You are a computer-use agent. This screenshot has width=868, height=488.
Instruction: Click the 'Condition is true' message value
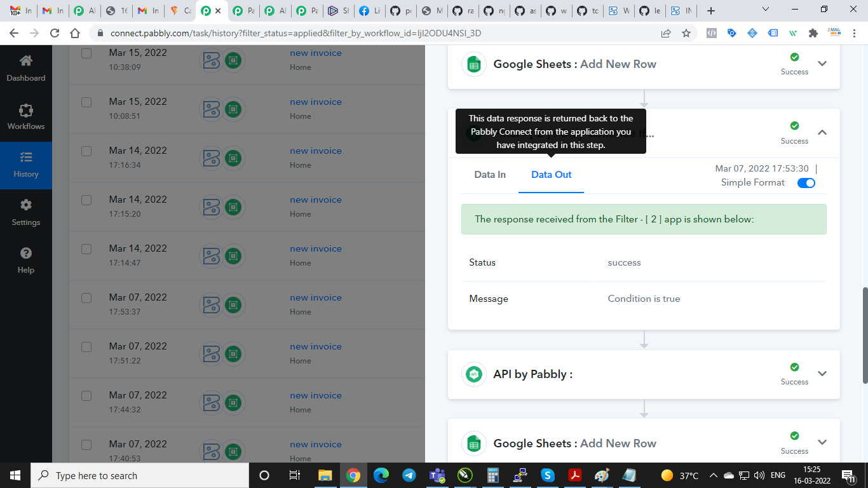[x=644, y=299]
